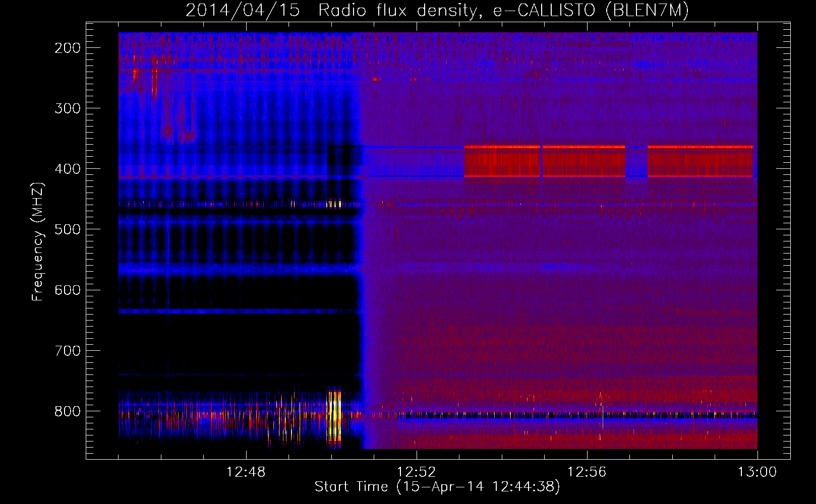Click the last red band segment near 400 MHz
This screenshot has width=816, height=504.
tap(701, 161)
